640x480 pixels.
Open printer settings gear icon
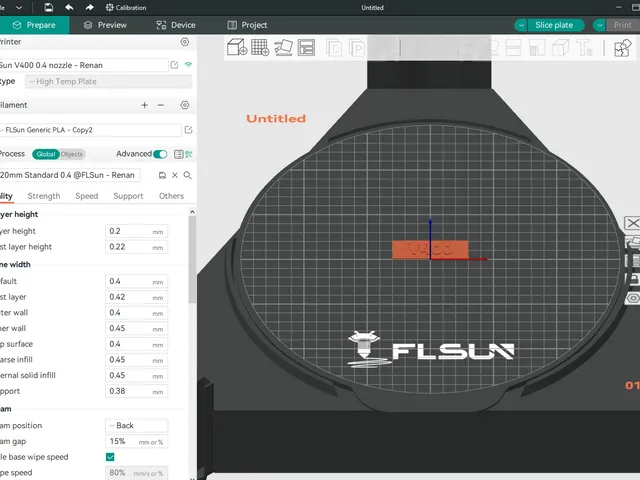[185, 42]
